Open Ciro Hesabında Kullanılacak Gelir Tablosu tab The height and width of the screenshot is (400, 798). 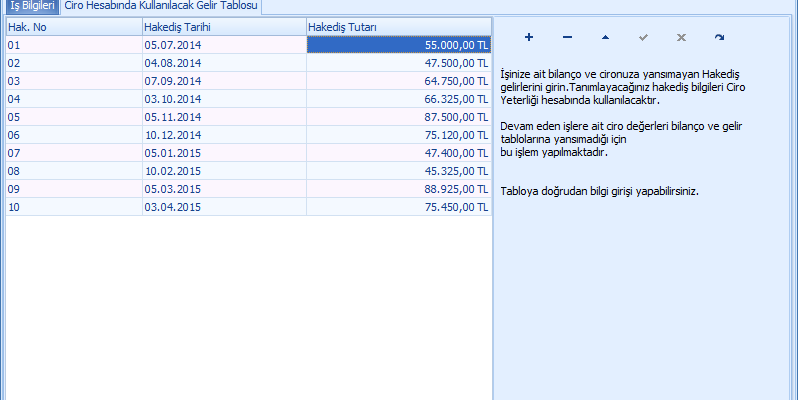(160, 7)
